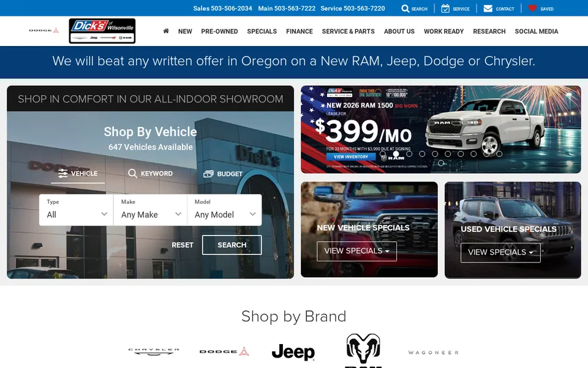
Task: Click View Inventory on RAM 1500 banner
Action: [x=350, y=156]
